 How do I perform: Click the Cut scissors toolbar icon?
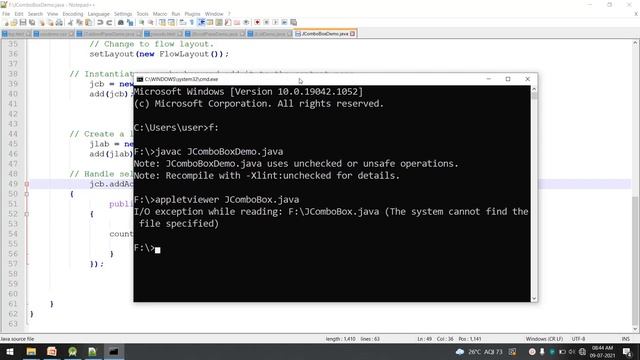click(x=70, y=22)
